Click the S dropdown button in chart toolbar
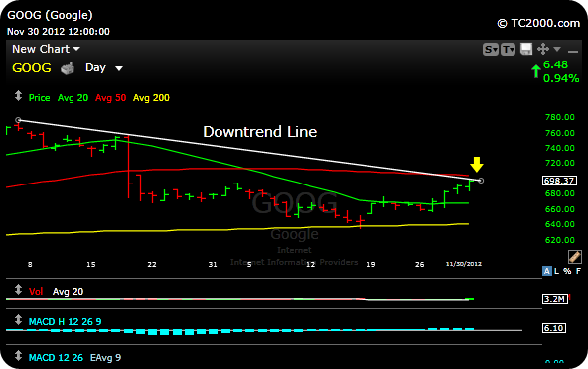588x369 pixels. [490, 49]
